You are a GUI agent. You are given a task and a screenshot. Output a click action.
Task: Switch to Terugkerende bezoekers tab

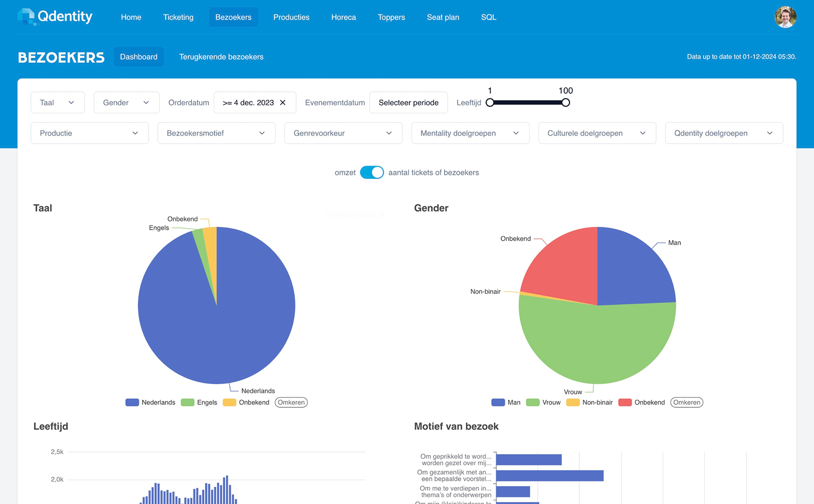coord(221,57)
